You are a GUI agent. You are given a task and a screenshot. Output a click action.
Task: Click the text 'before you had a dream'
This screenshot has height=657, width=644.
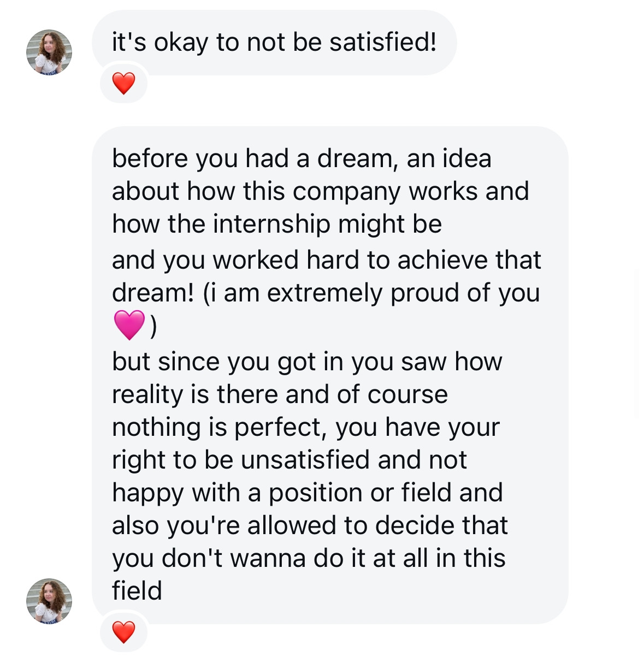[251, 158]
